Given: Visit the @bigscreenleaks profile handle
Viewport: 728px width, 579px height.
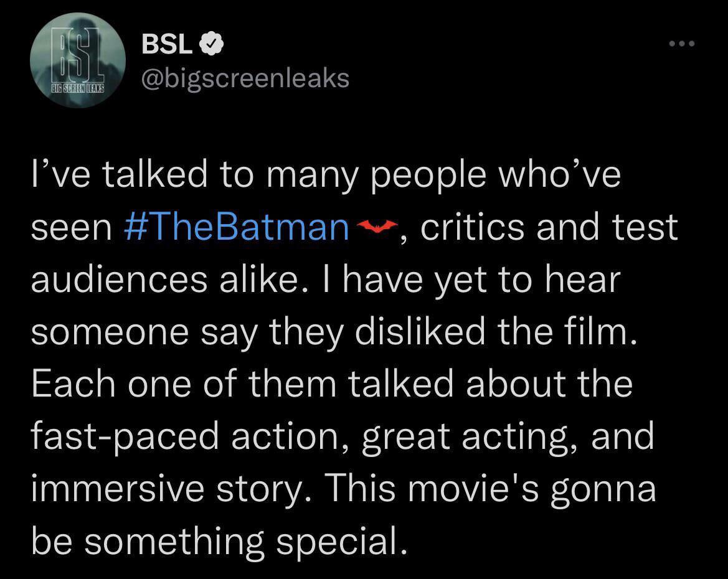Looking at the screenshot, I should pyautogui.click(x=245, y=78).
